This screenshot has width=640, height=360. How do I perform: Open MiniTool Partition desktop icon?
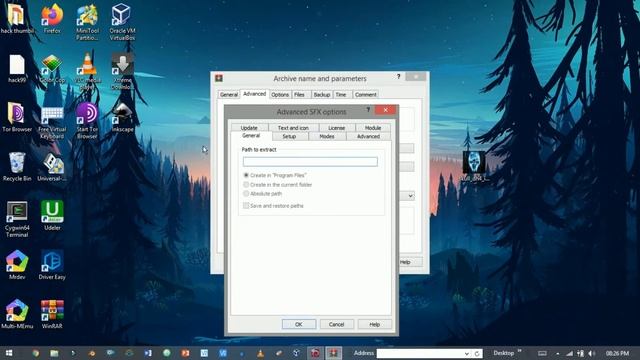click(x=87, y=22)
